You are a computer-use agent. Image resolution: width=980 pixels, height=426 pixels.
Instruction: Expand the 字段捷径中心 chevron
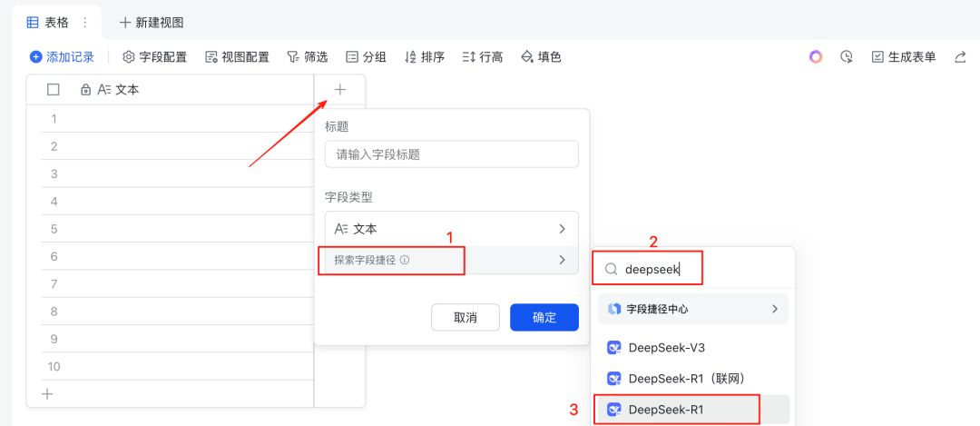[775, 309]
